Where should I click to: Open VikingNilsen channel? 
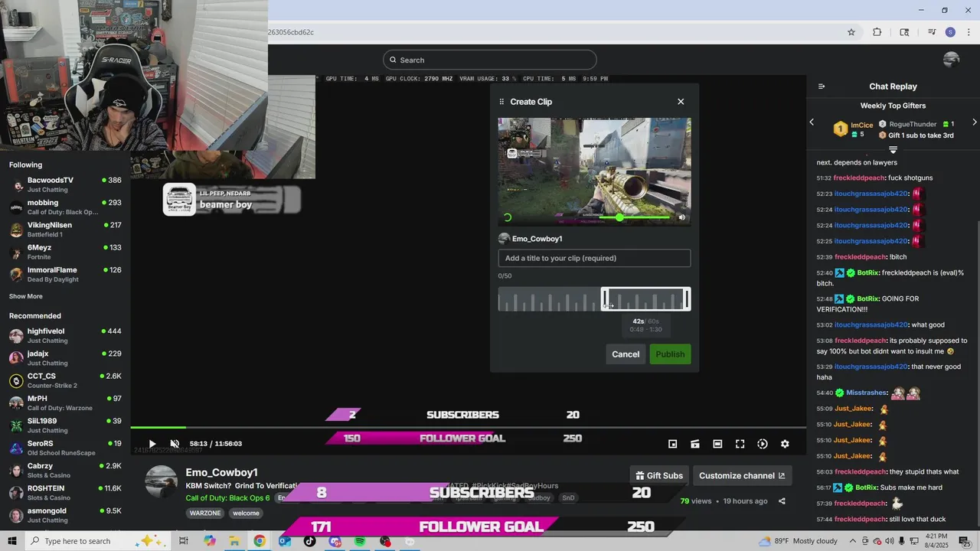point(65,230)
